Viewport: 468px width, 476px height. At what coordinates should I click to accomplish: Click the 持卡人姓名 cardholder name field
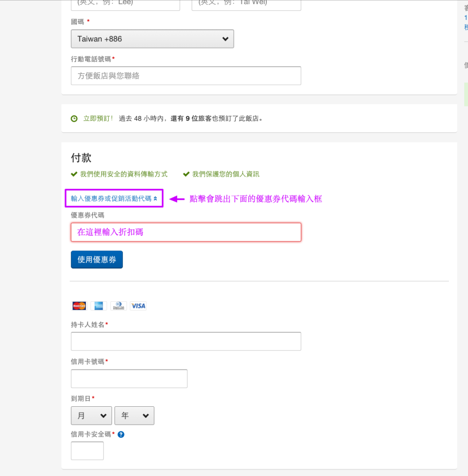point(186,341)
